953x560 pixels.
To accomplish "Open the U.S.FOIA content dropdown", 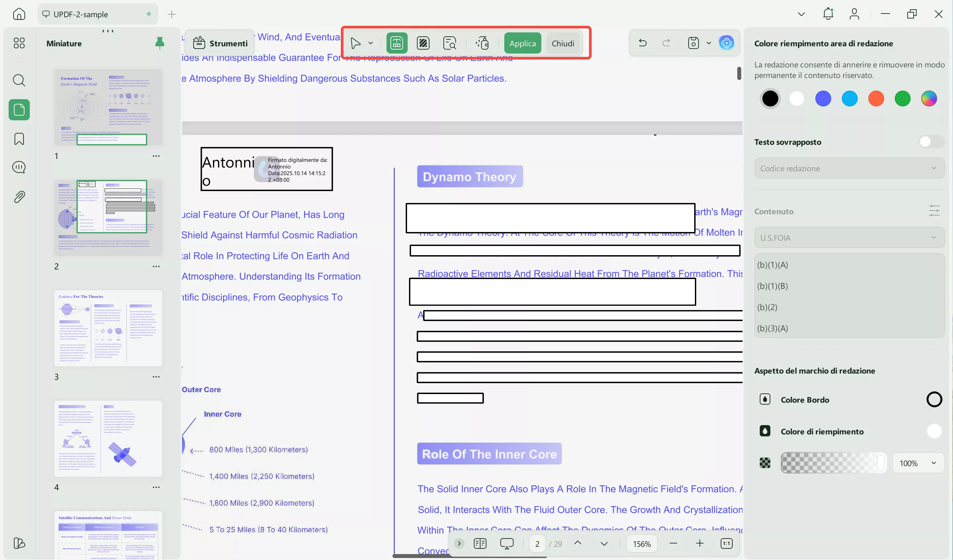I will (849, 238).
